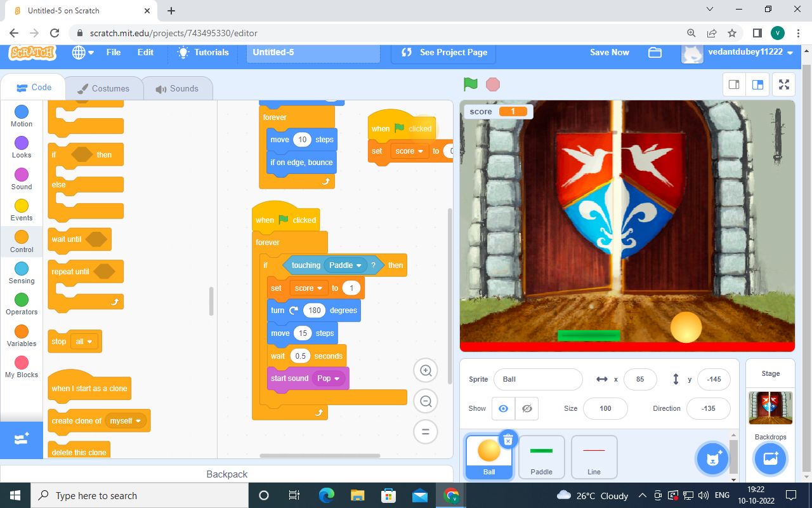
Task: Delete the Ball sprite using the trash icon
Action: (507, 439)
